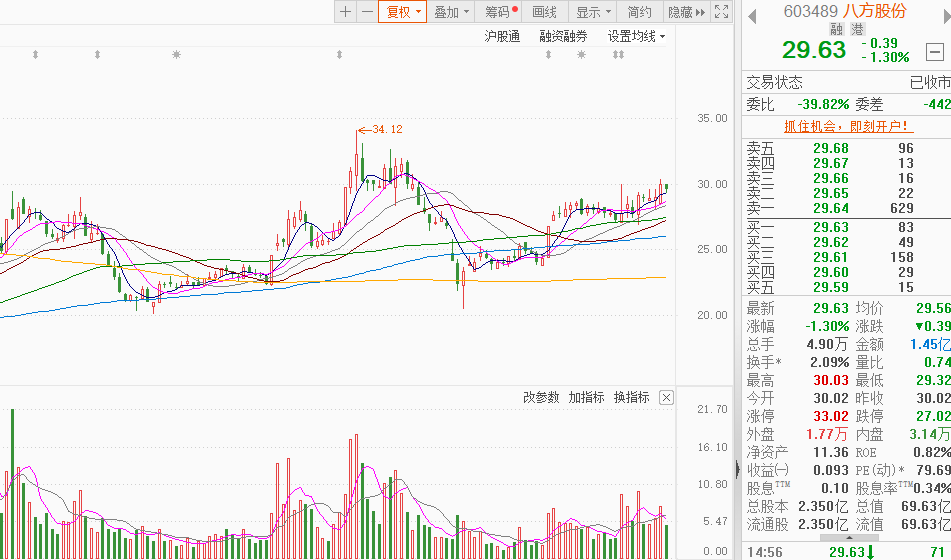Select the 买一 bid row at 29.63
Screen dimensions: 951x560
tap(847, 228)
